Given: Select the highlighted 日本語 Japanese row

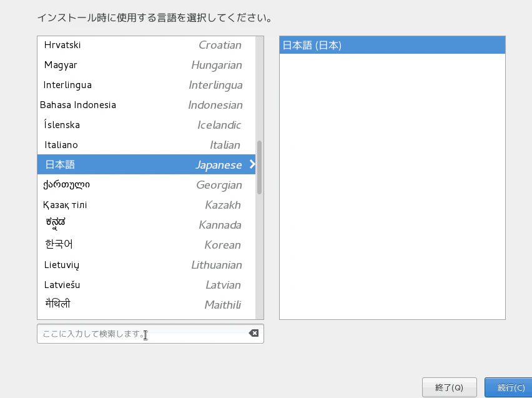Looking at the screenshot, I should tap(146, 164).
